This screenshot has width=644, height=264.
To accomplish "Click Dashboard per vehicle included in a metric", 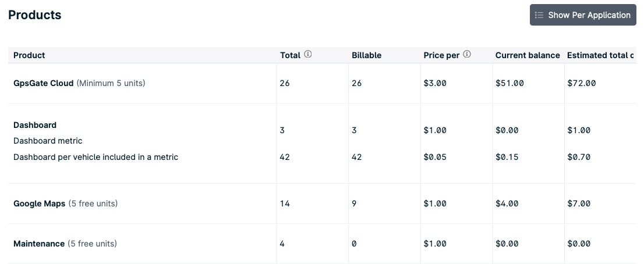I will 95,157.
